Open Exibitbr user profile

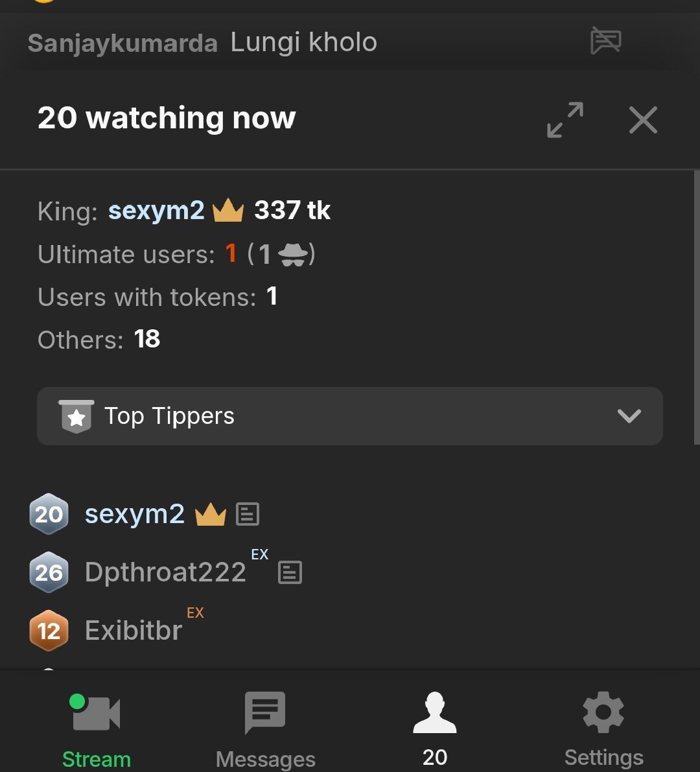pos(134,631)
